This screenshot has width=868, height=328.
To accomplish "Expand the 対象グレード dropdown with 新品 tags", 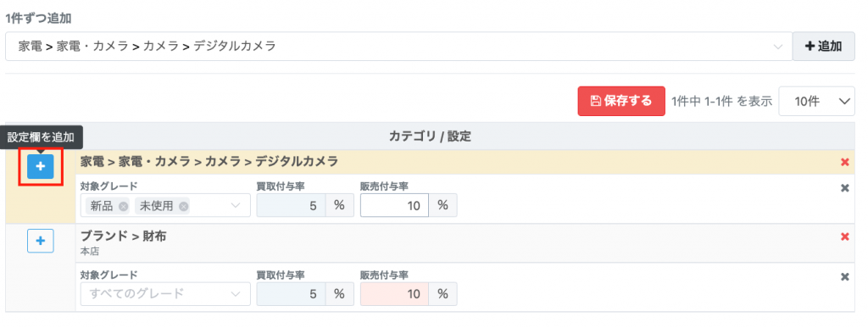I will coord(165,205).
